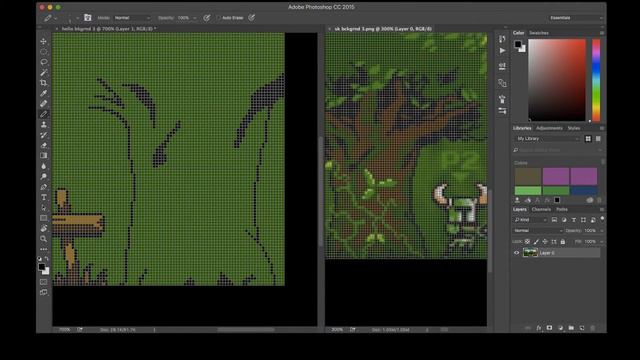Create a new layer group

click(571, 328)
